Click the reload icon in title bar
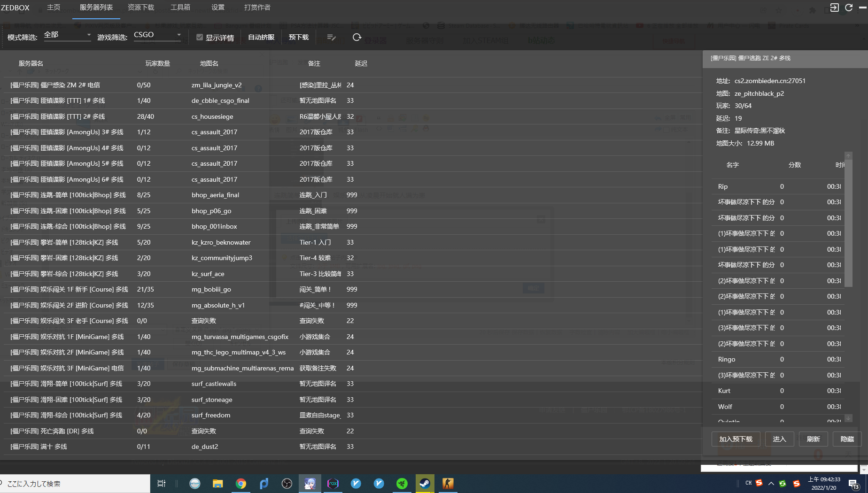This screenshot has height=493, width=868. (849, 8)
